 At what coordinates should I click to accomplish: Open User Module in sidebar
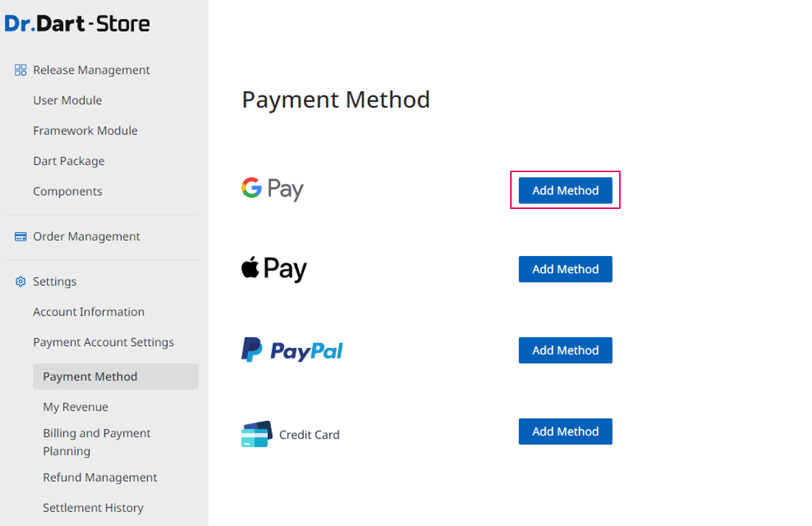67,101
